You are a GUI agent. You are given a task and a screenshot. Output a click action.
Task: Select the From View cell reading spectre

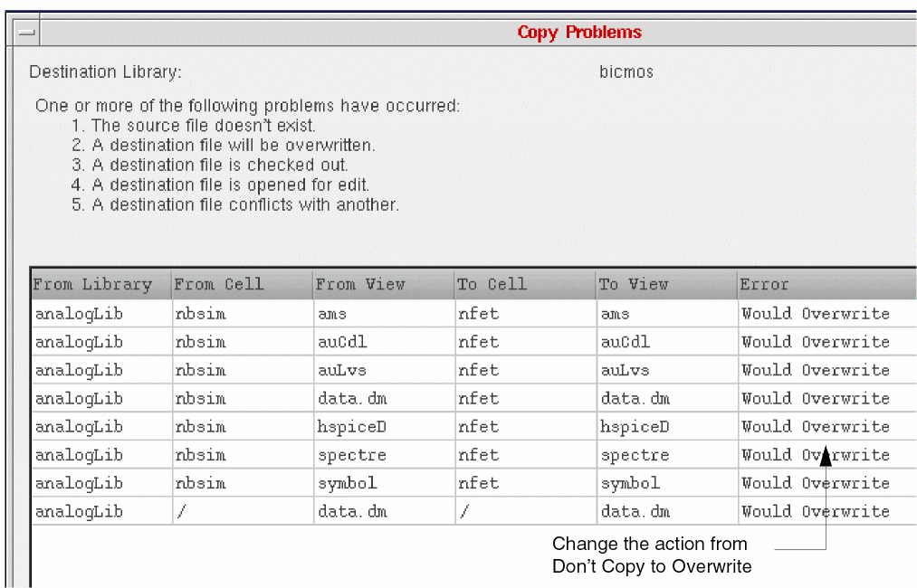[x=352, y=455]
